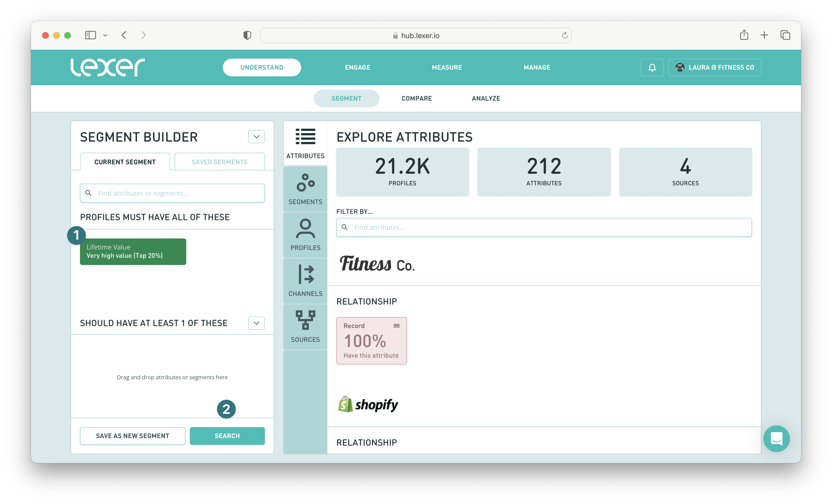The image size is (832, 504).
Task: Open the Segments sidebar panel
Action: click(x=305, y=189)
